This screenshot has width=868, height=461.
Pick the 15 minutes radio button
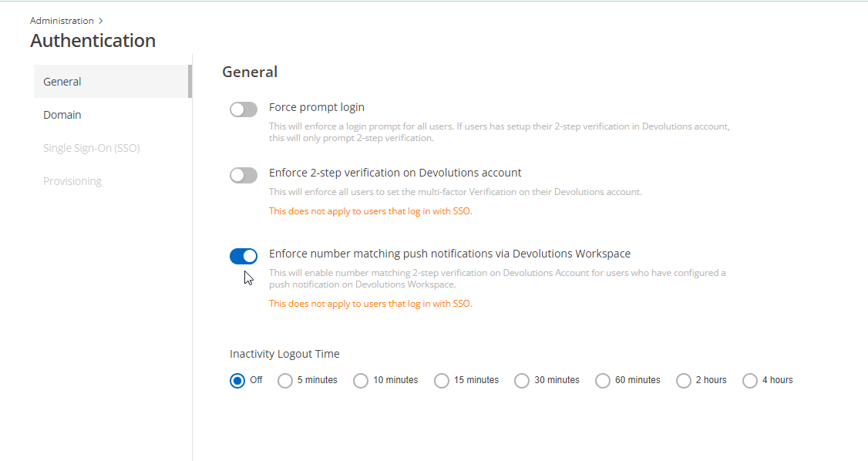[x=442, y=380]
